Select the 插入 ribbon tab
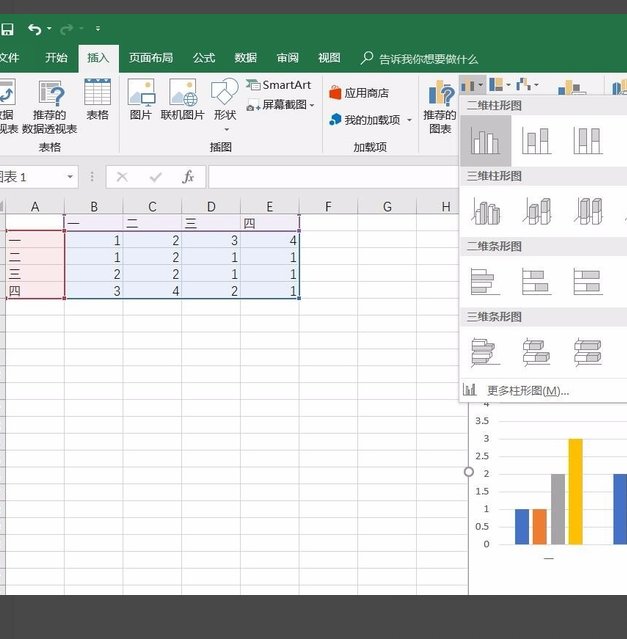This screenshot has width=627, height=639. coord(98,58)
